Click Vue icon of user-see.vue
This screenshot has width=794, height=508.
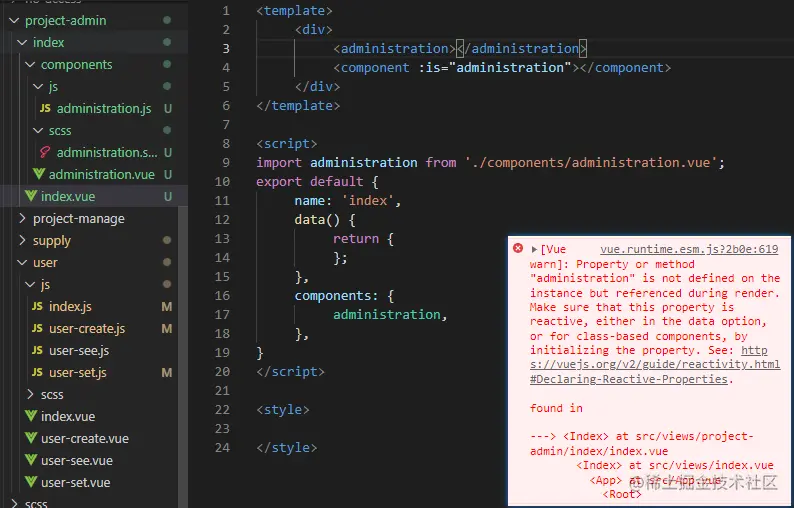(x=31, y=460)
